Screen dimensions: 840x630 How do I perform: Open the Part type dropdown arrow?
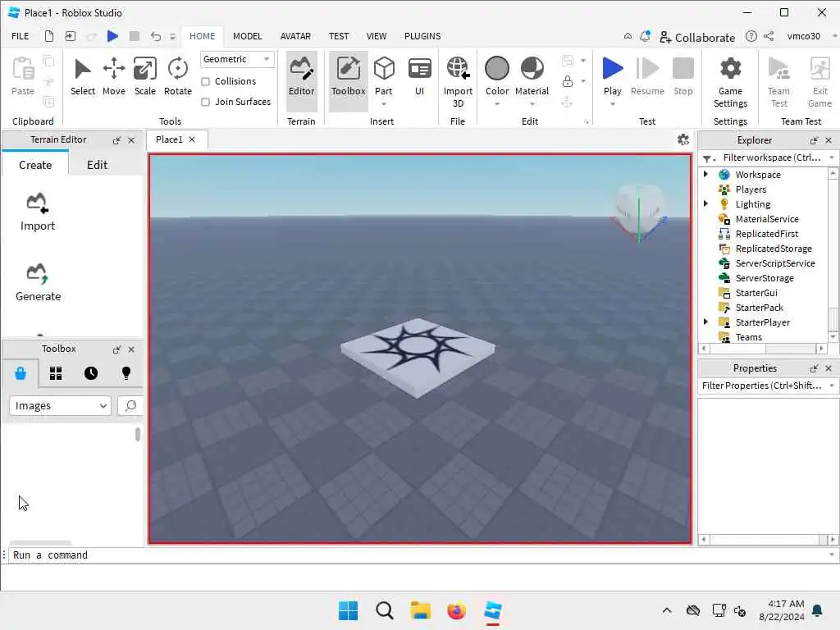pyautogui.click(x=384, y=104)
